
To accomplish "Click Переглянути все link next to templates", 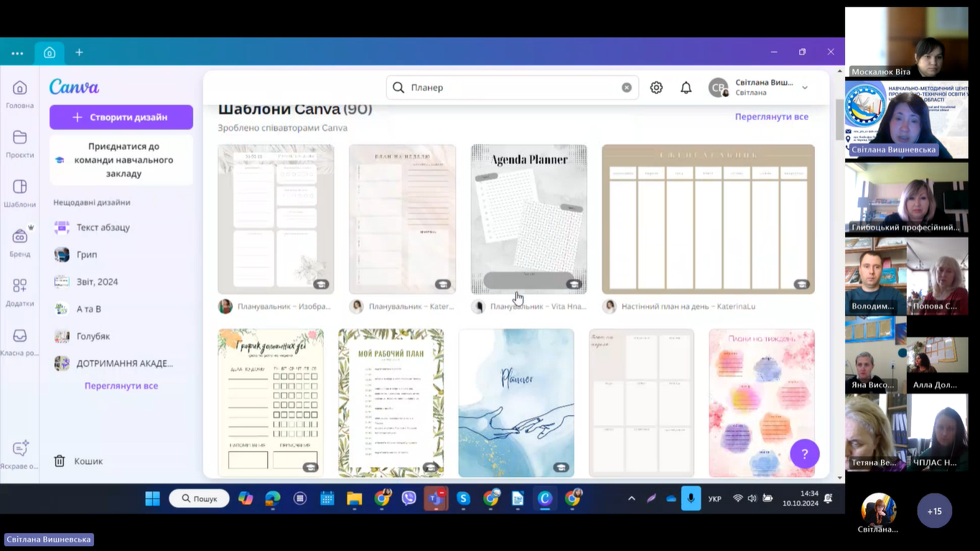I will point(771,116).
